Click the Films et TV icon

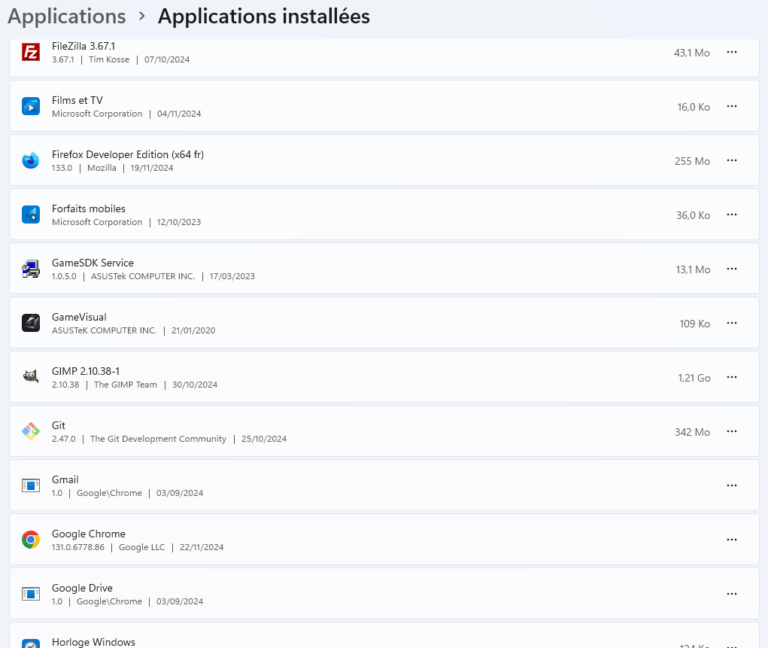(31, 106)
